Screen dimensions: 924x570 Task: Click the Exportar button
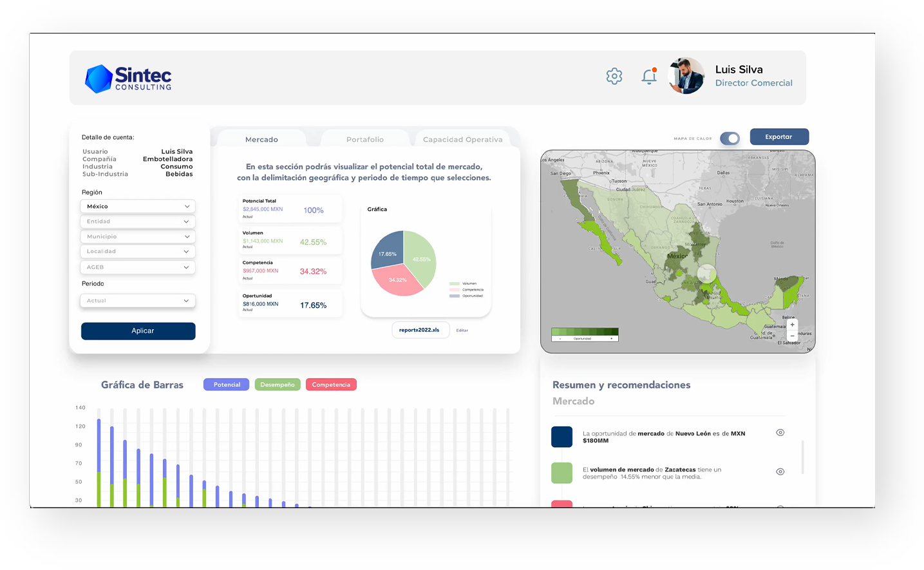point(779,137)
